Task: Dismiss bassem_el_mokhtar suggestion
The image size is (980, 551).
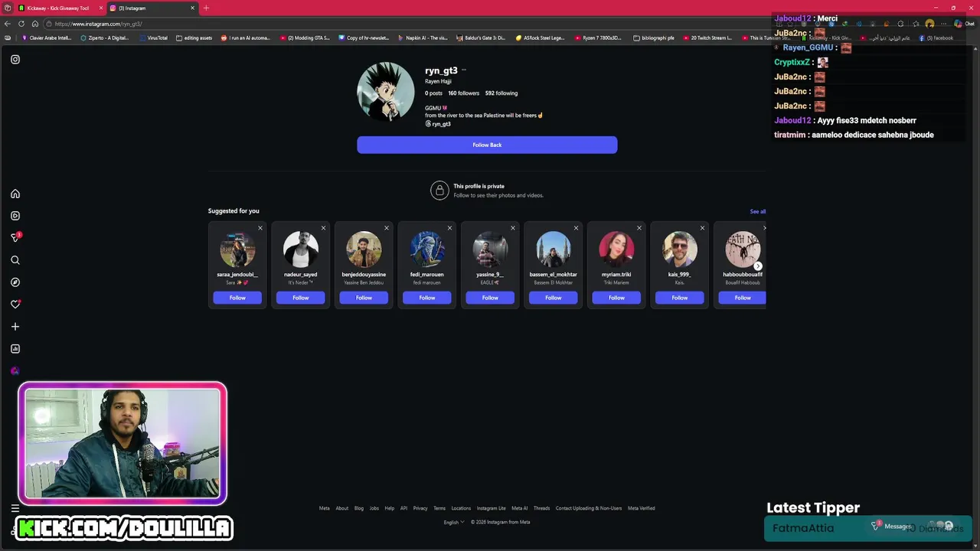Action: 576,228
